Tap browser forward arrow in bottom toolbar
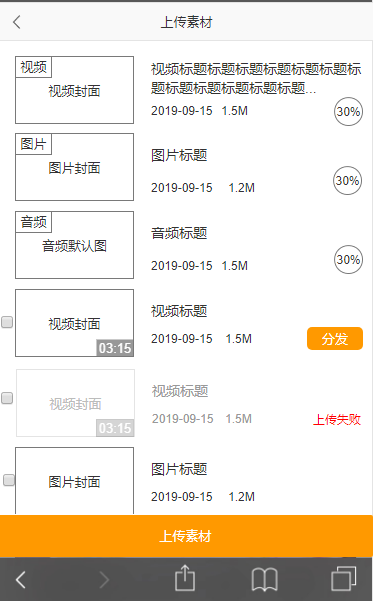Screen dimensions: 373x601 pos(104,579)
